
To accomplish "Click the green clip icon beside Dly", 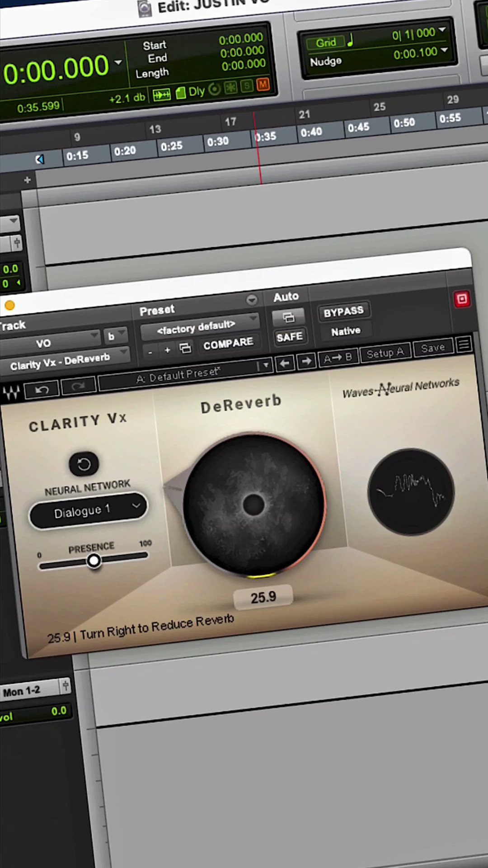I will (181, 93).
